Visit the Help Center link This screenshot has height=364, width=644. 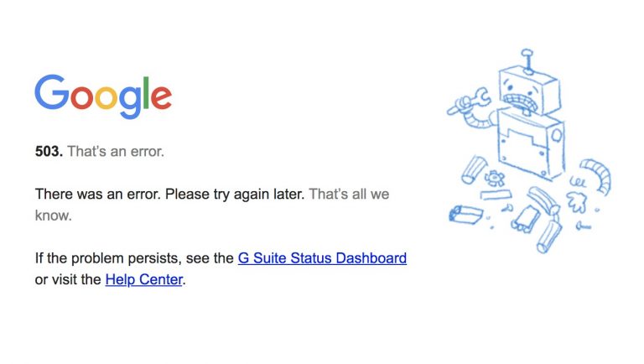pyautogui.click(x=143, y=279)
